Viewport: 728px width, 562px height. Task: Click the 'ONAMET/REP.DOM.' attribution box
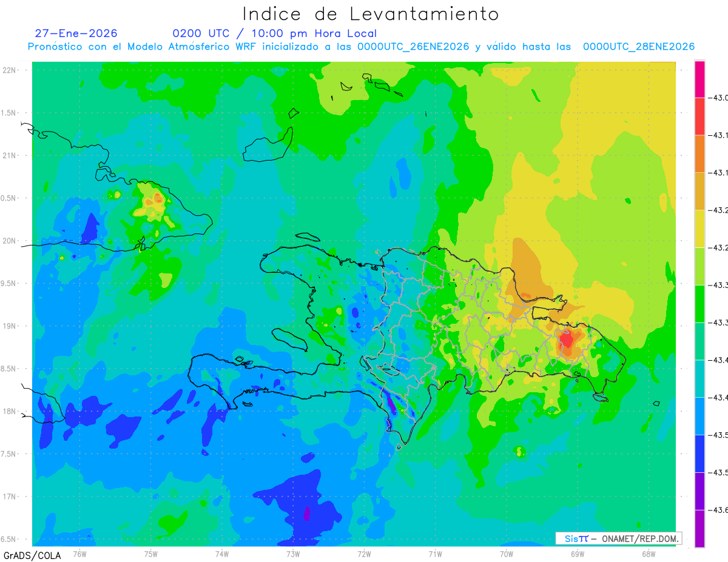(618, 538)
